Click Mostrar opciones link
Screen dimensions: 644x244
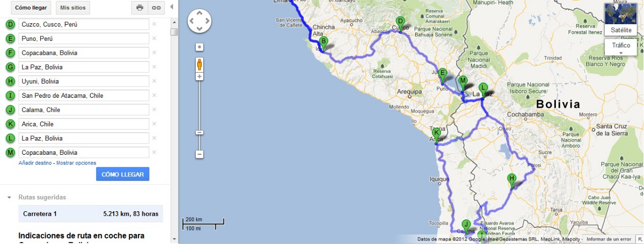(76, 163)
